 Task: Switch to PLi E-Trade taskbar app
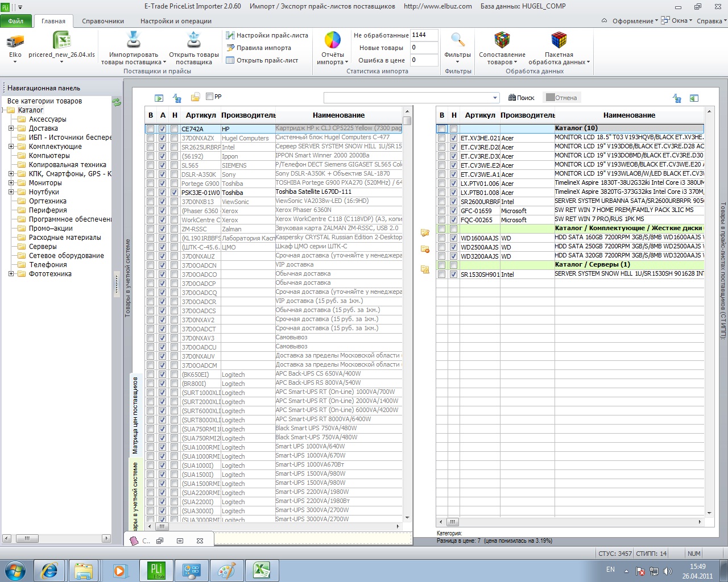[x=156, y=570]
